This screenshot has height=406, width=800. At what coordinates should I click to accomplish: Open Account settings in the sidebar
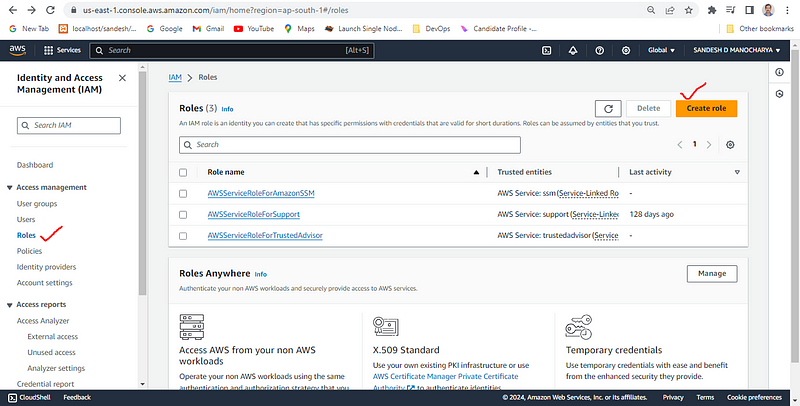44,283
